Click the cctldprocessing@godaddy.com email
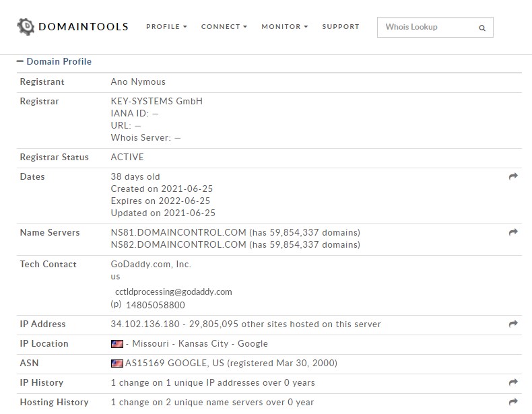 [x=173, y=292]
